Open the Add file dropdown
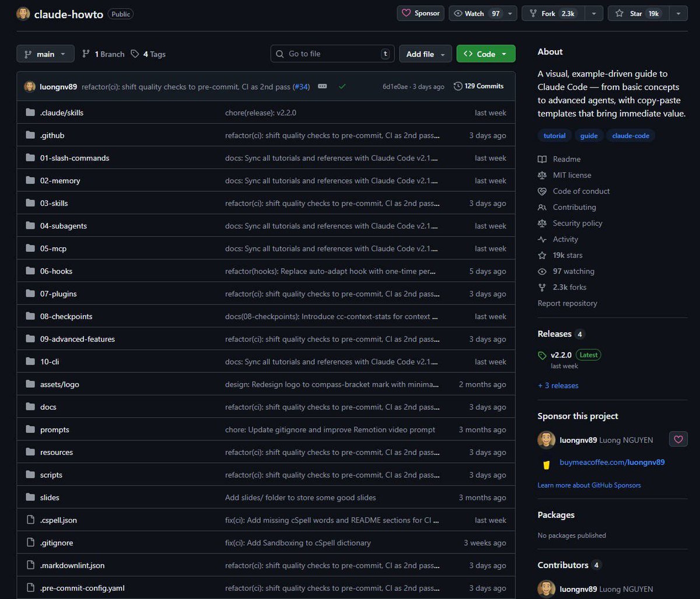Screen dimensions: 700x599 (425, 54)
